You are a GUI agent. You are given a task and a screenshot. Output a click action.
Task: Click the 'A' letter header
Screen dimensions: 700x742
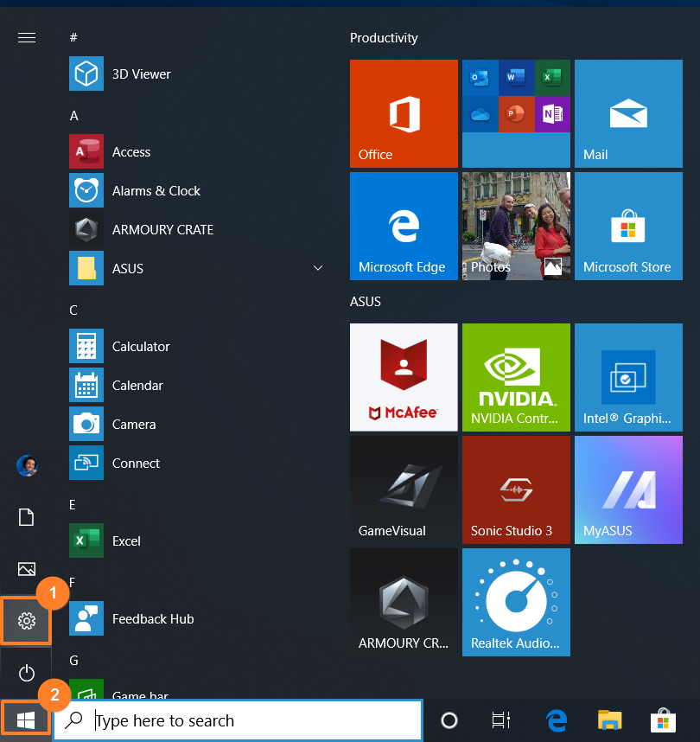coord(73,116)
